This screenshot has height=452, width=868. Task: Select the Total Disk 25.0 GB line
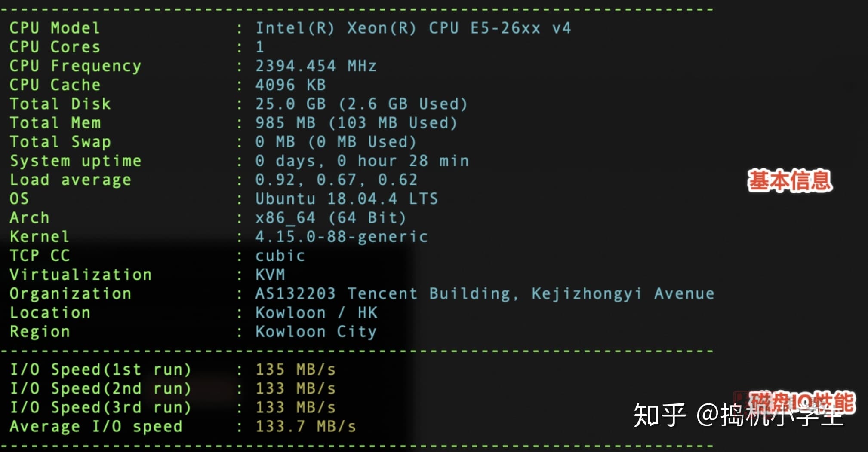[x=238, y=104]
